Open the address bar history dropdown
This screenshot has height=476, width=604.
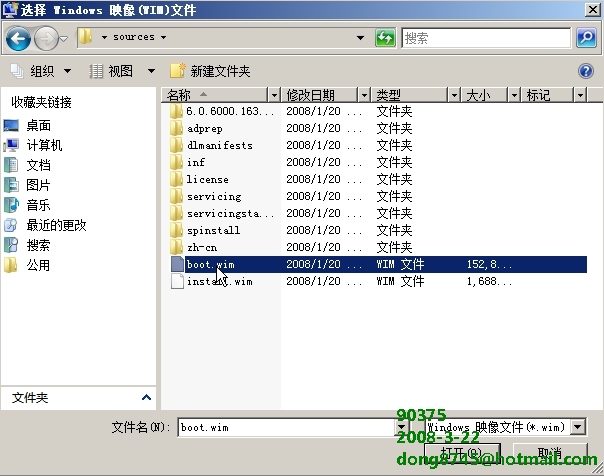[360, 38]
